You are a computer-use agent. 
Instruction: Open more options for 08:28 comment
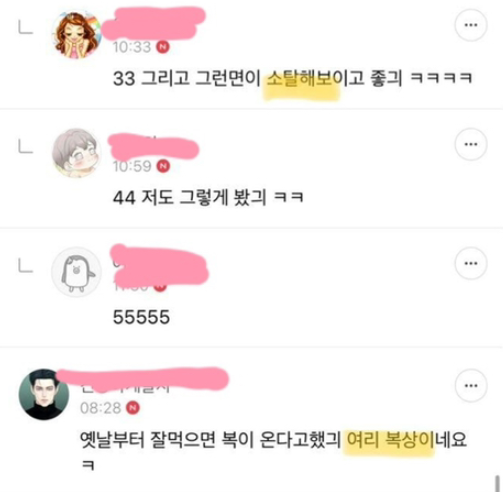point(471,386)
